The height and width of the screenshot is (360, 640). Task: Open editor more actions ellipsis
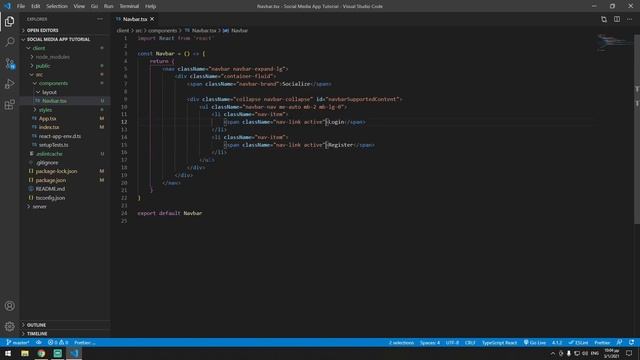(630, 19)
